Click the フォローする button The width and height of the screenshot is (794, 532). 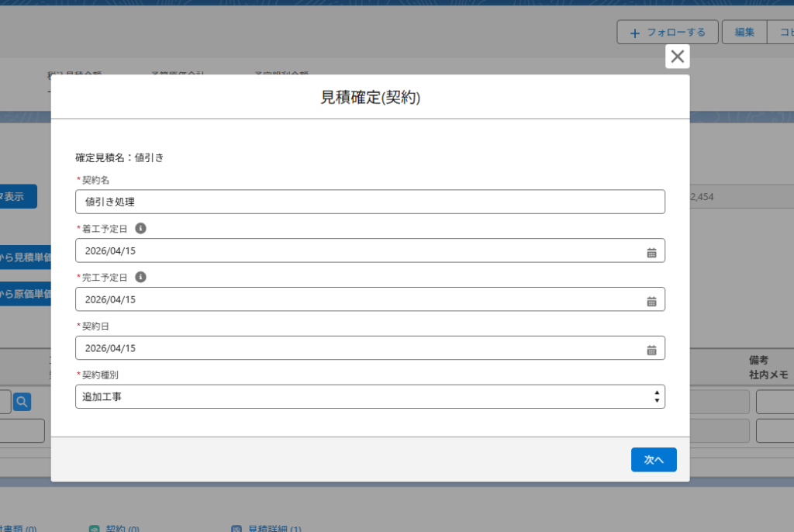pos(668,33)
